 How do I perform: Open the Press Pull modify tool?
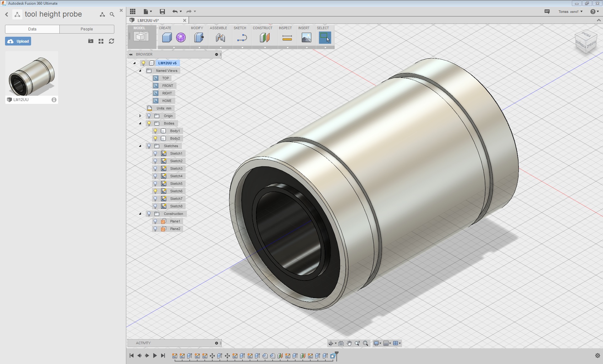coord(199,38)
